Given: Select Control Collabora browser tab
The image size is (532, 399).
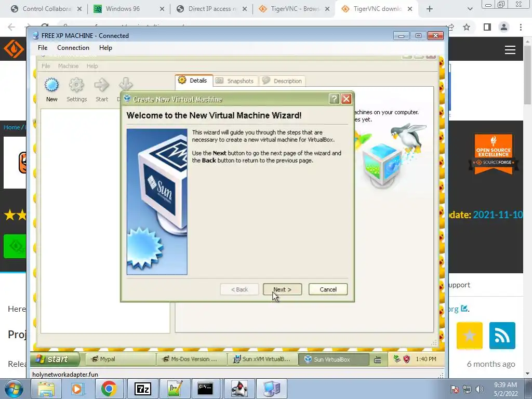Looking at the screenshot, I should pos(46,9).
